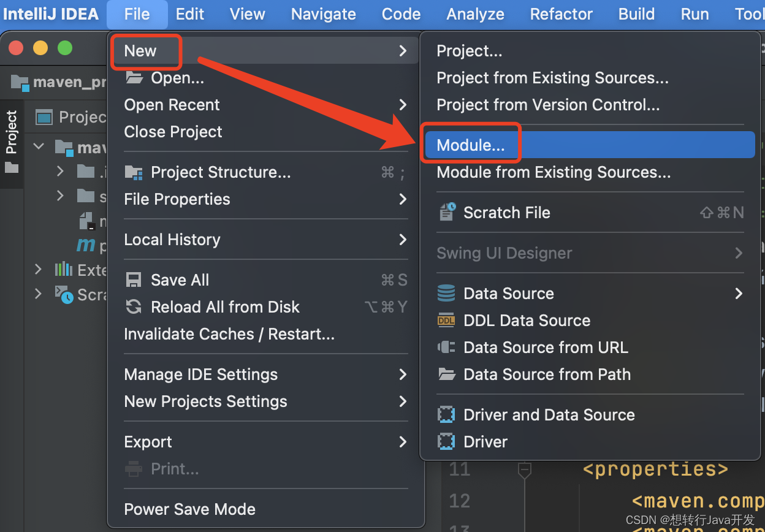Open the Navigate menu

324,14
